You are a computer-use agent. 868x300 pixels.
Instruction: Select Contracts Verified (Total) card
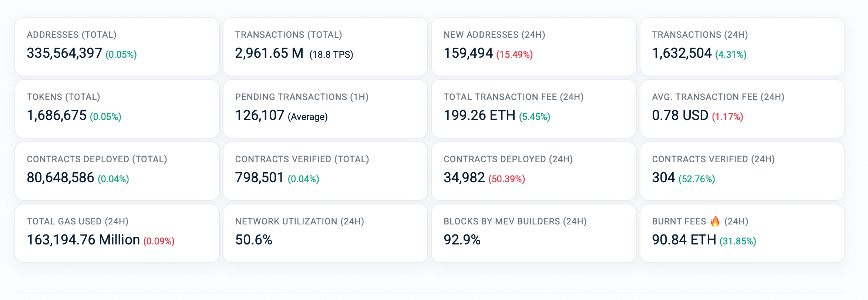[x=325, y=171]
